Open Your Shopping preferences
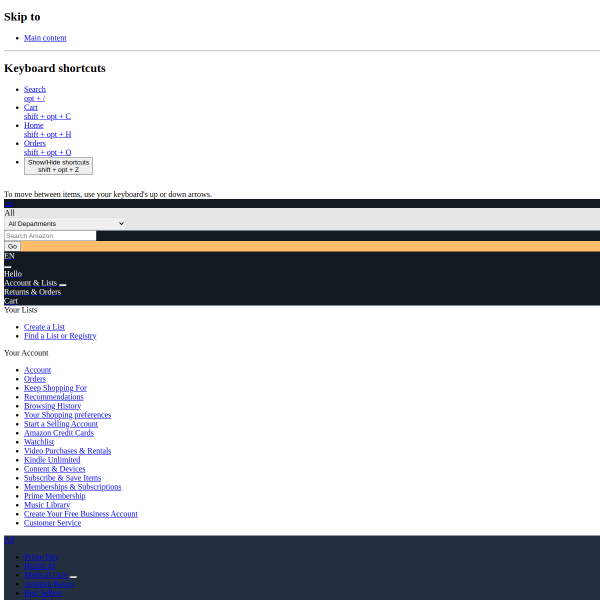 [x=67, y=415]
